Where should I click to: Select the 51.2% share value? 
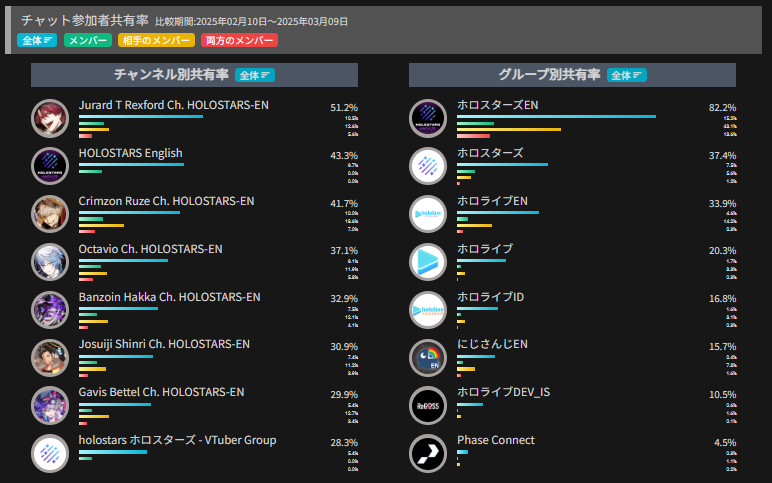(x=344, y=107)
